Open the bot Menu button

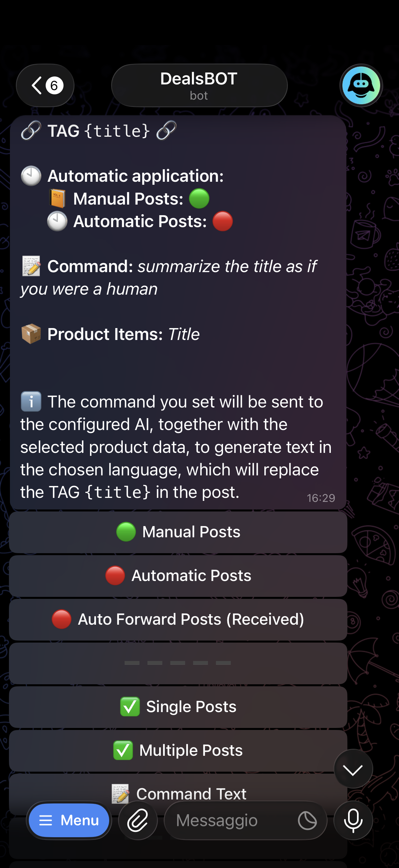coord(69,820)
